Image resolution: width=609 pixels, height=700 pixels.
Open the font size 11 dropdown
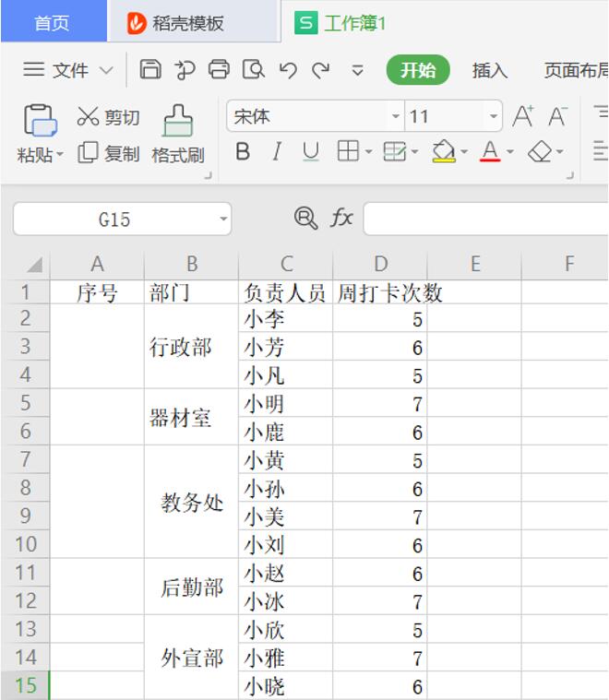(x=494, y=116)
